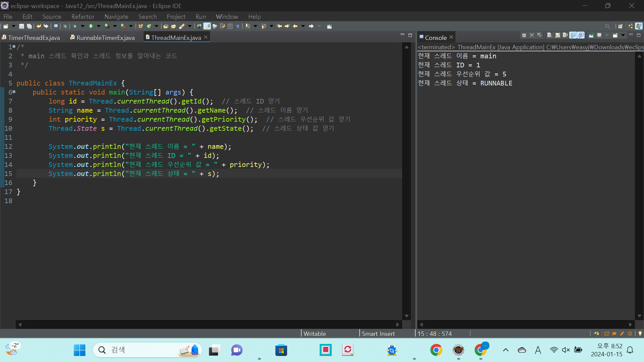Click New Java Package icon

pos(141,26)
